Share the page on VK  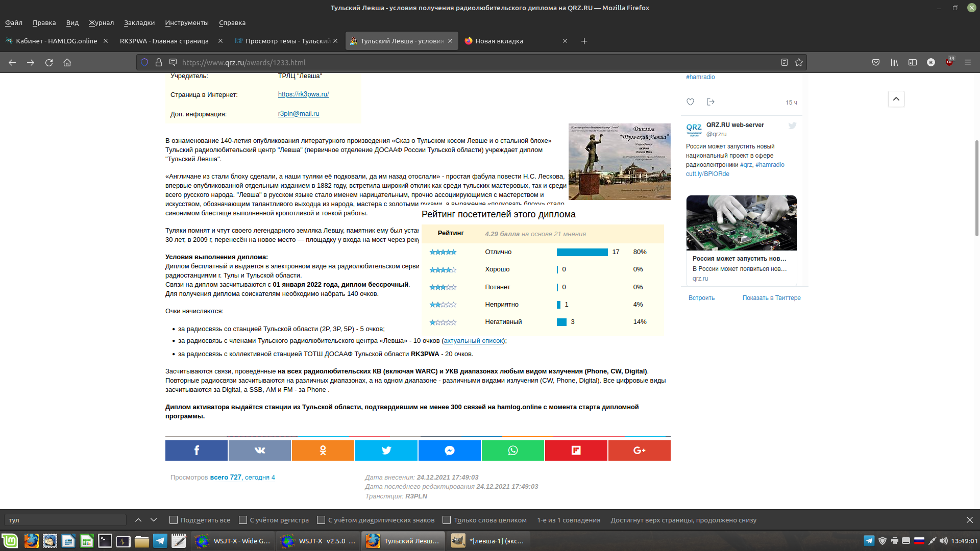click(x=260, y=450)
